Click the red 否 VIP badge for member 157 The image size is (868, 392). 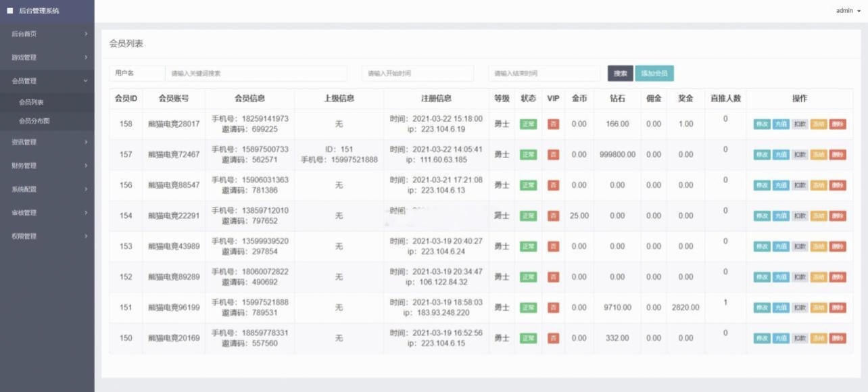pyautogui.click(x=553, y=155)
